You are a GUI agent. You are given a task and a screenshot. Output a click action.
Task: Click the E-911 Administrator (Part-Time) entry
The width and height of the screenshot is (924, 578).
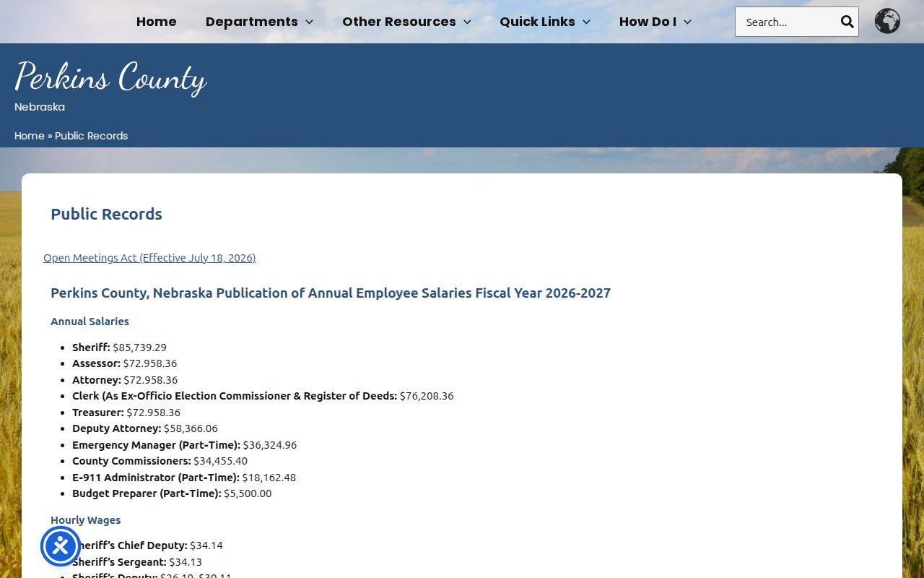(184, 478)
